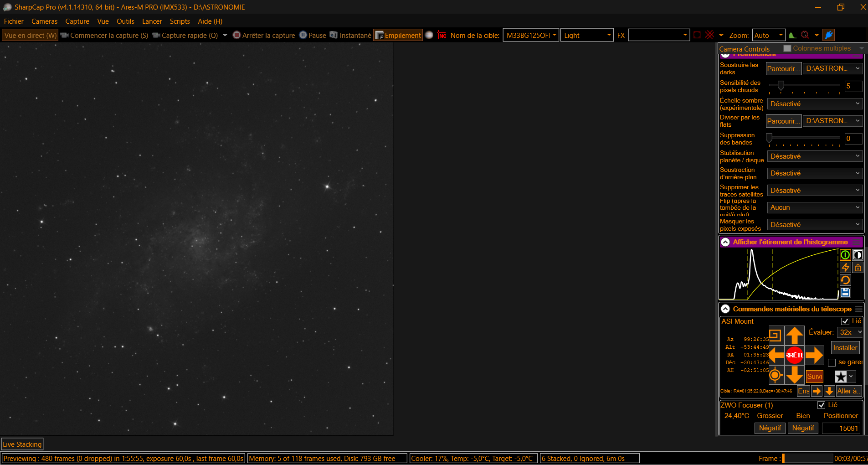
Task: Open the Zoom Auto dropdown
Action: [x=769, y=35]
